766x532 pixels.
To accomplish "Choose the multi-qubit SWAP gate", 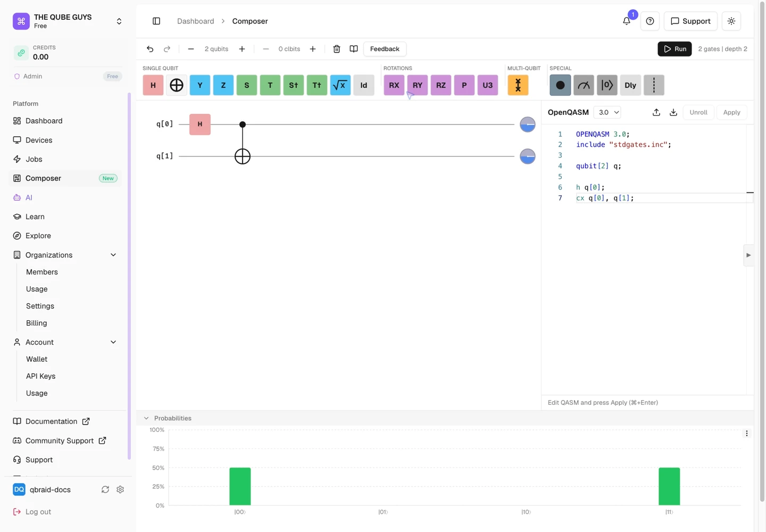I will click(518, 85).
